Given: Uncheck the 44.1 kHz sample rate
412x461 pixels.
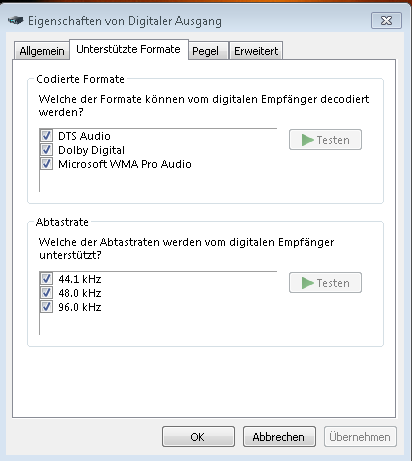Looking at the screenshot, I should click(46, 279).
